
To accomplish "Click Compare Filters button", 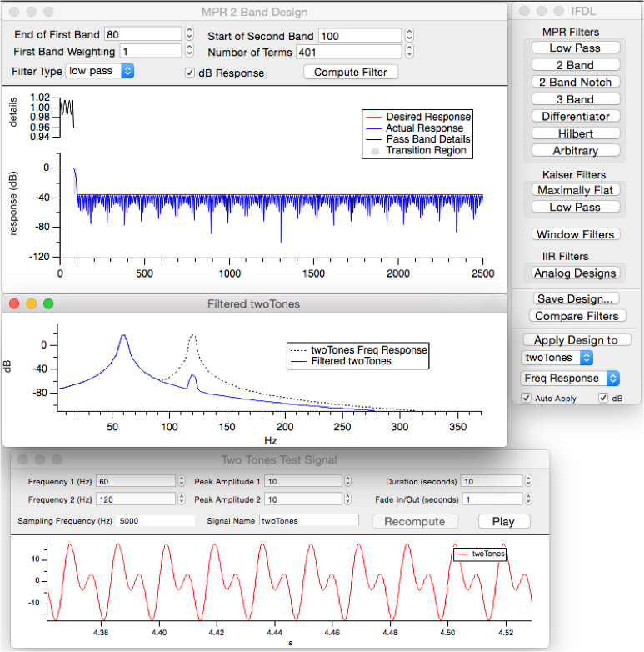I will (575, 316).
